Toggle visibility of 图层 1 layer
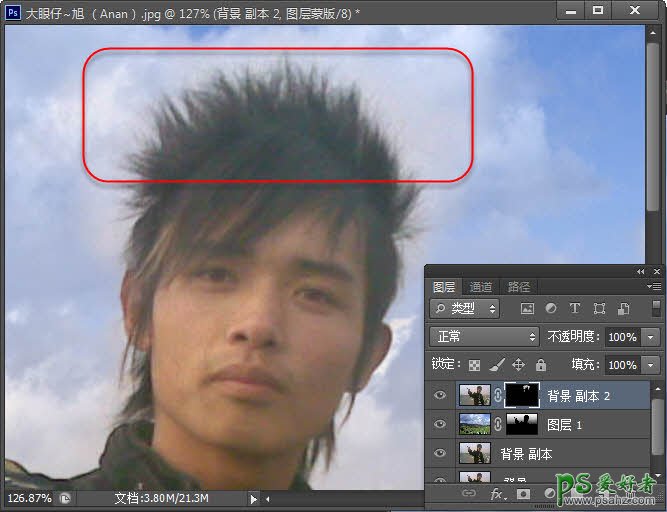This screenshot has height=512, width=667. click(x=441, y=424)
